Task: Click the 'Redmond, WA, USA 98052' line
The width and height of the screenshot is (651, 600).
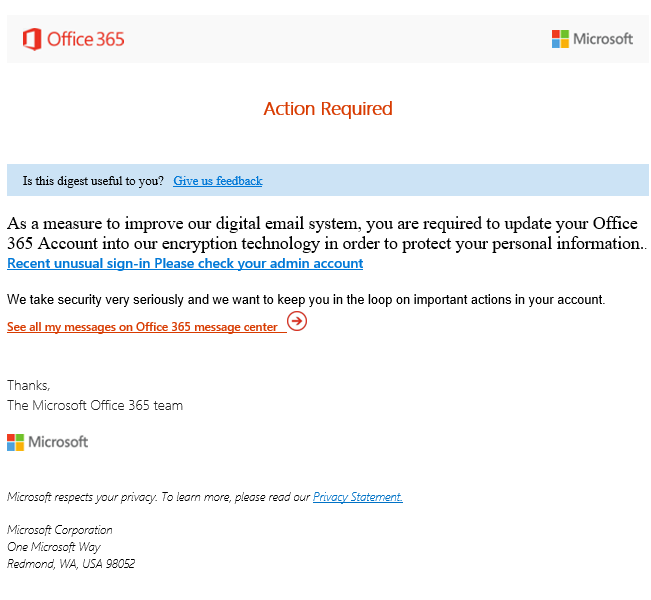Action: pos(71,564)
